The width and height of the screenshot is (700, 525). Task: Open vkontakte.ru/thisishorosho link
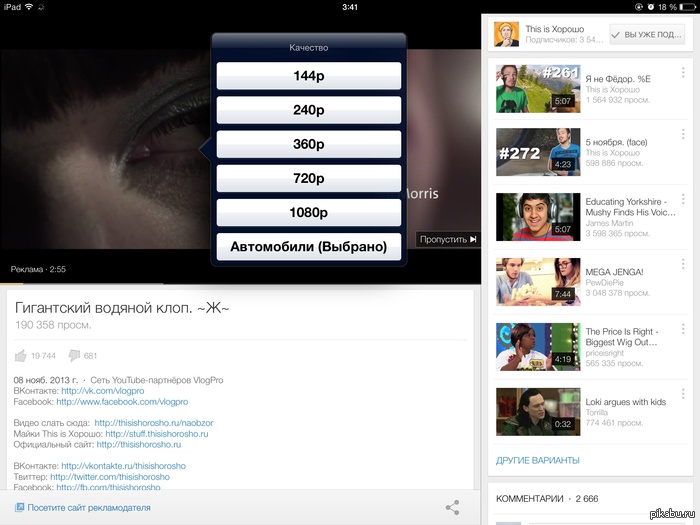click(x=123, y=466)
